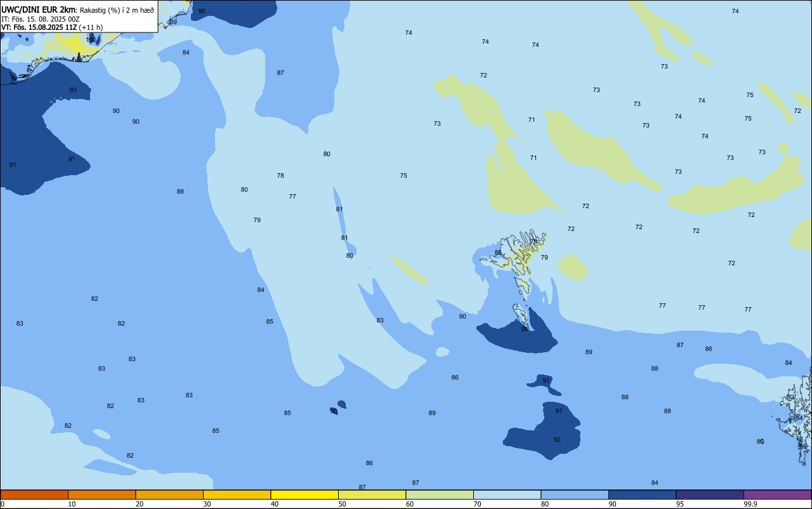Click the legend tick label "40"
The width and height of the screenshot is (812, 509).
pyautogui.click(x=275, y=504)
